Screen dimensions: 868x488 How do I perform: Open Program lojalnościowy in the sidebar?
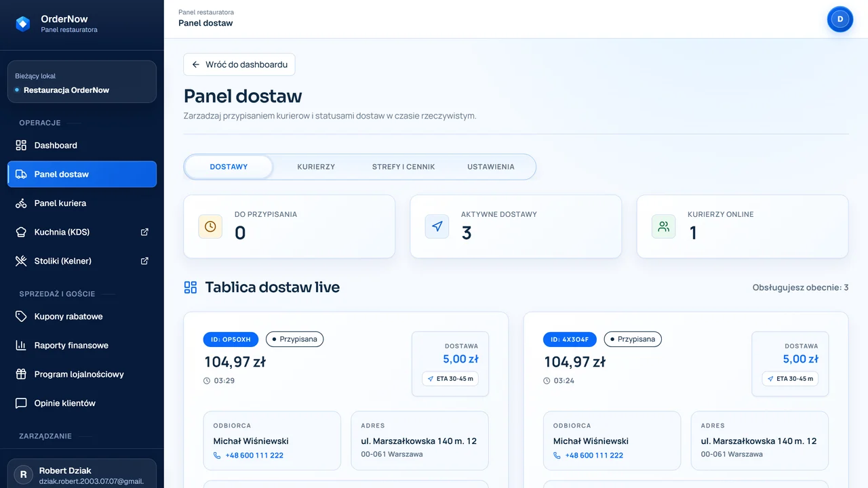82,374
